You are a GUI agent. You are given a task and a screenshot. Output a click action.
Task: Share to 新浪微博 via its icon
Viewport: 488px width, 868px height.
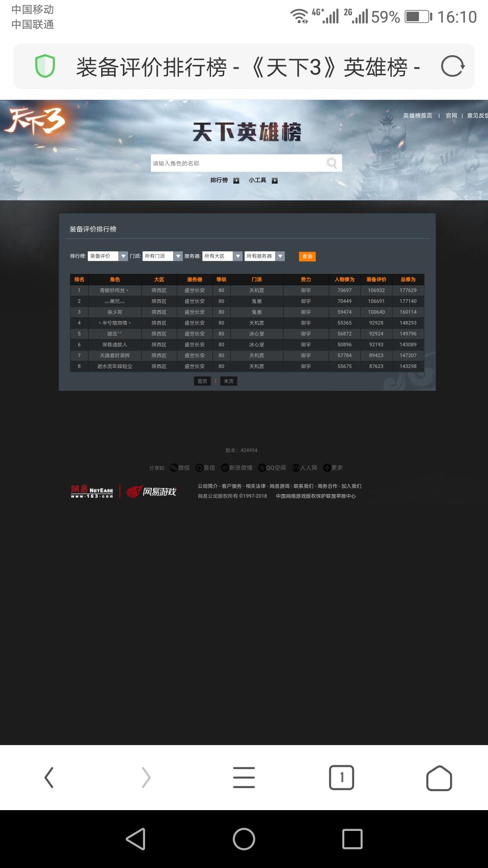225,467
